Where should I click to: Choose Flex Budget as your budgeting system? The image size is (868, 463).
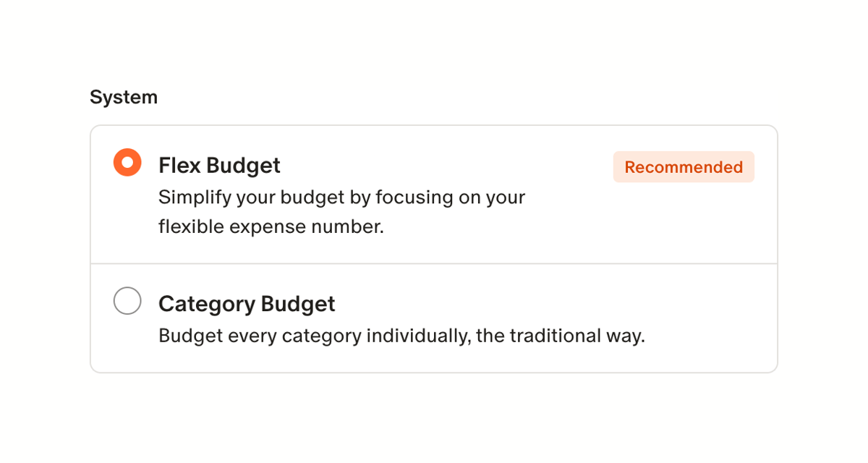(x=127, y=162)
